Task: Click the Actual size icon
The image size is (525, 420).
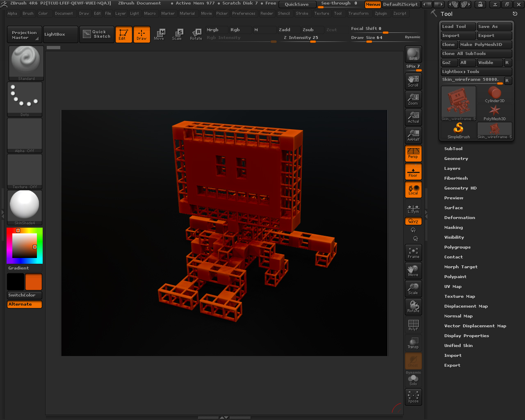Action: (413, 116)
